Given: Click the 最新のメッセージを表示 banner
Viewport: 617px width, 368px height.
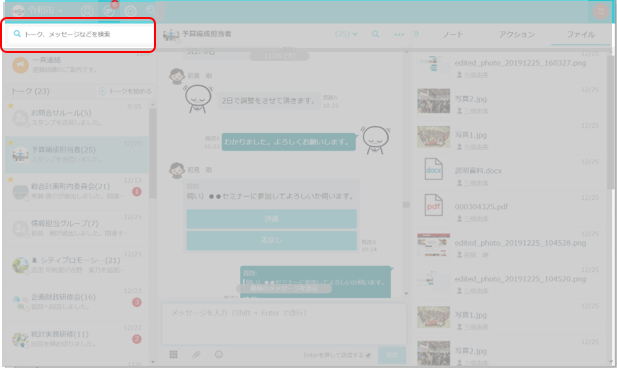Looking at the screenshot, I should [x=284, y=288].
